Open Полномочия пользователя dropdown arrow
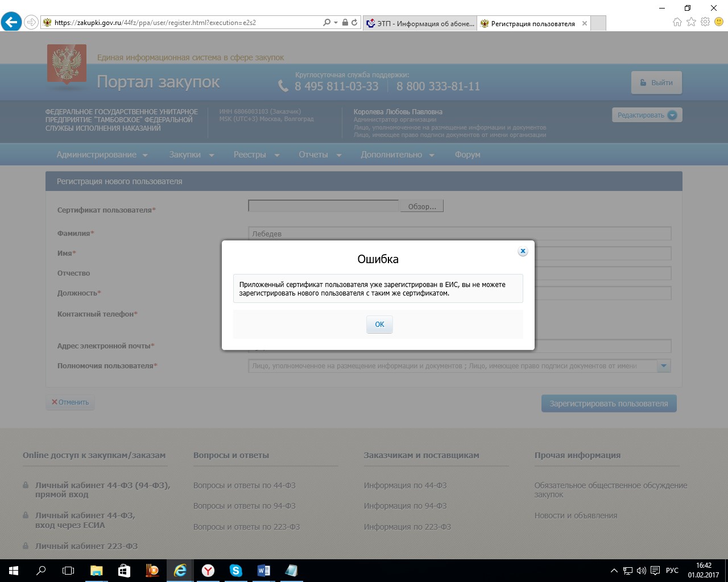The height and width of the screenshot is (582, 728). [x=664, y=366]
